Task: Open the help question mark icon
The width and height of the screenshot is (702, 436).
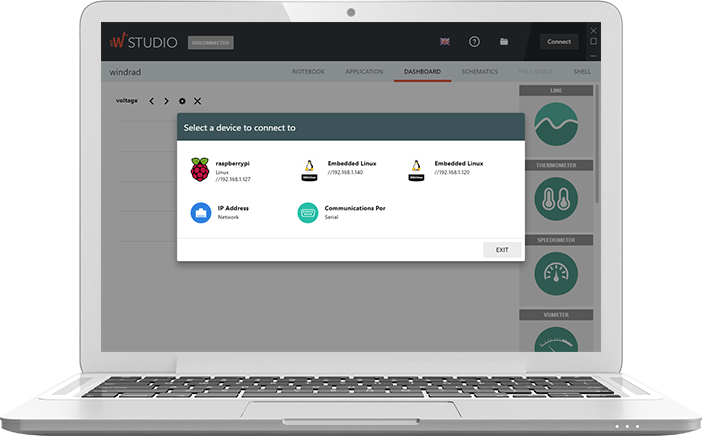Action: [x=474, y=42]
